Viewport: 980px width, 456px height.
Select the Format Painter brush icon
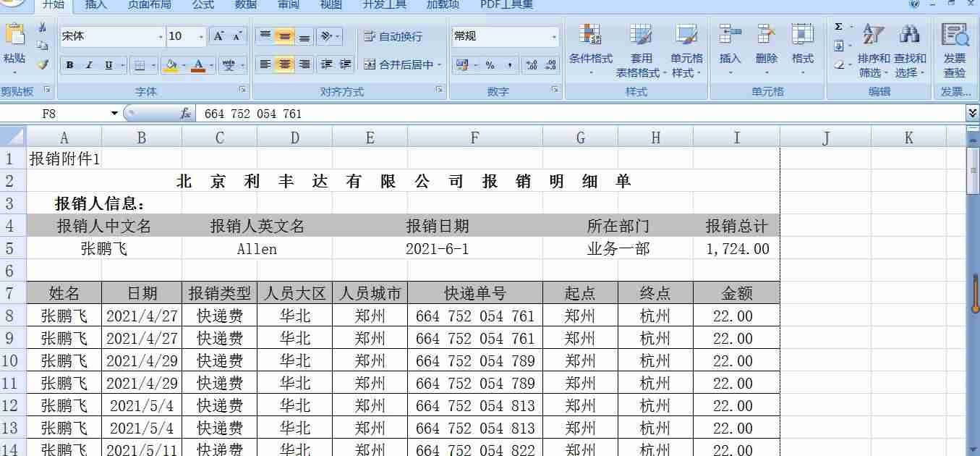43,64
